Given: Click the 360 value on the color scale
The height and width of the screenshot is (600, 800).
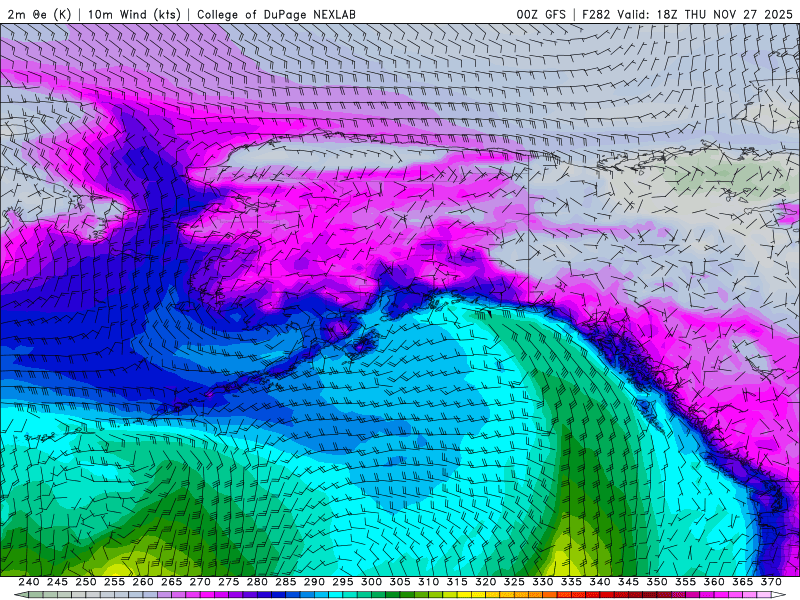Looking at the screenshot, I should click(714, 582).
